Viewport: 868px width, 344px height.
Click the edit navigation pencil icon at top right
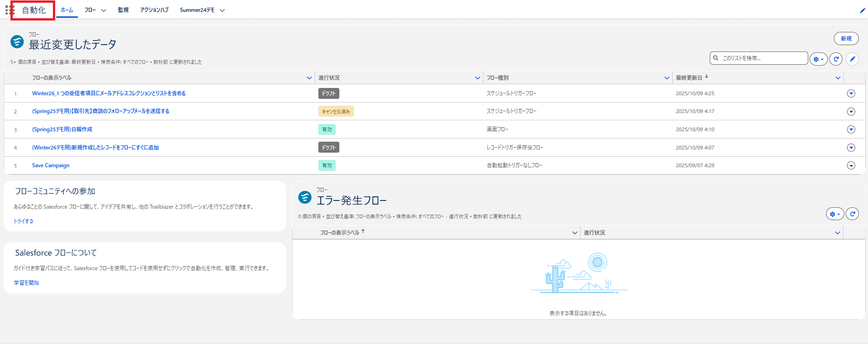pyautogui.click(x=862, y=10)
